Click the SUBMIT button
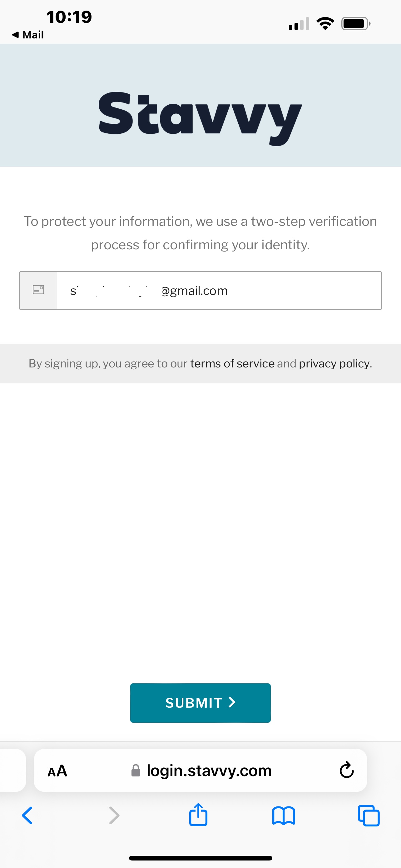This screenshot has width=401, height=868. click(x=200, y=703)
